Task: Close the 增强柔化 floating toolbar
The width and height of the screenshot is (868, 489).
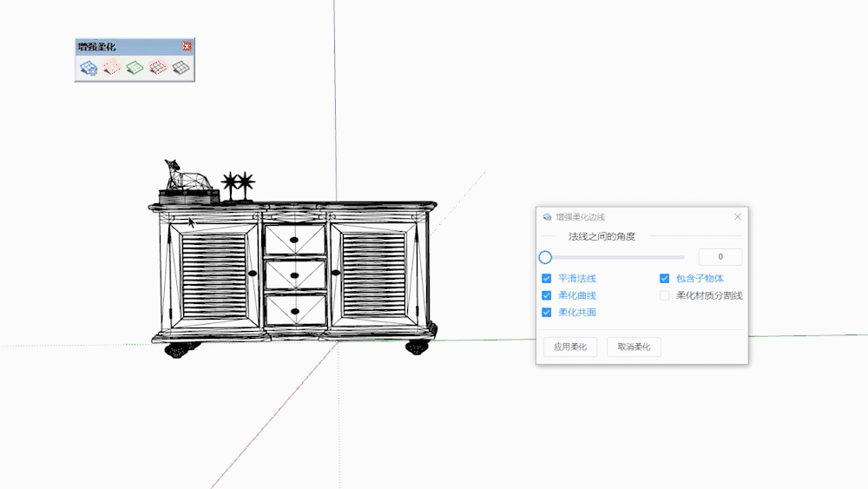Action: coord(187,46)
